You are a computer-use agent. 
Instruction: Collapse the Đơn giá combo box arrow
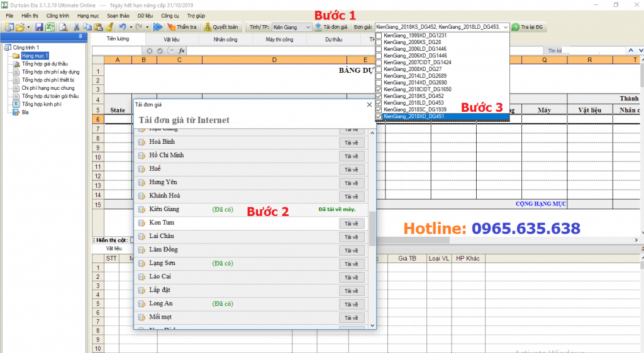pyautogui.click(x=504, y=27)
